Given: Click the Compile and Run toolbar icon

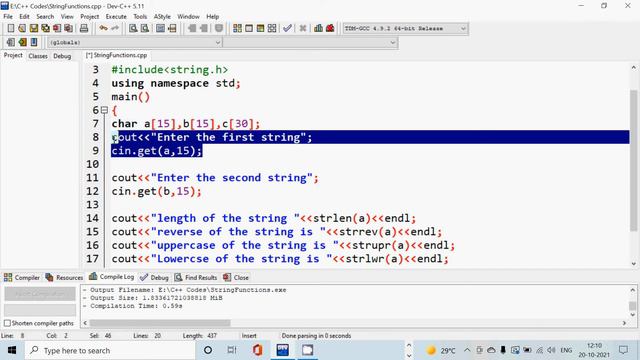Looking at the screenshot, I should (260, 28).
